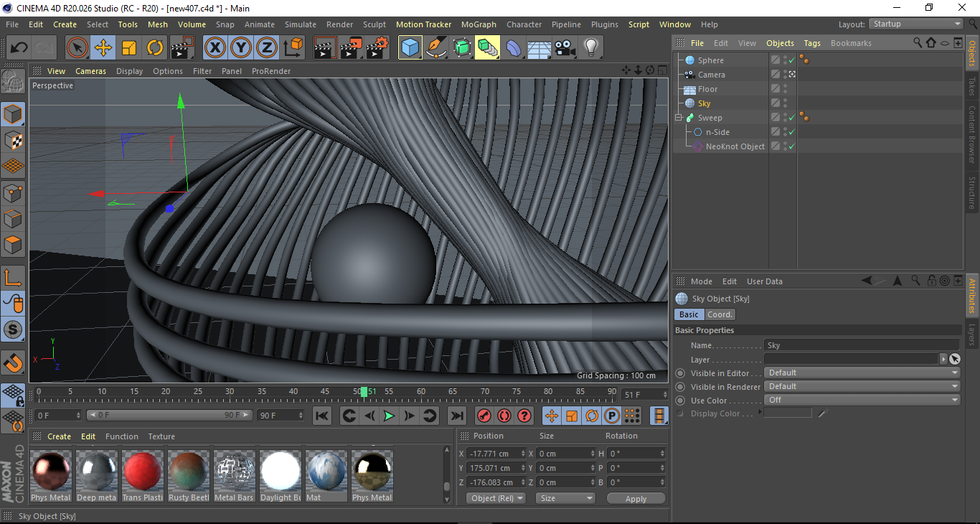Toggle Z axis lock
Image resolution: width=980 pixels, height=524 pixels.
(x=266, y=48)
